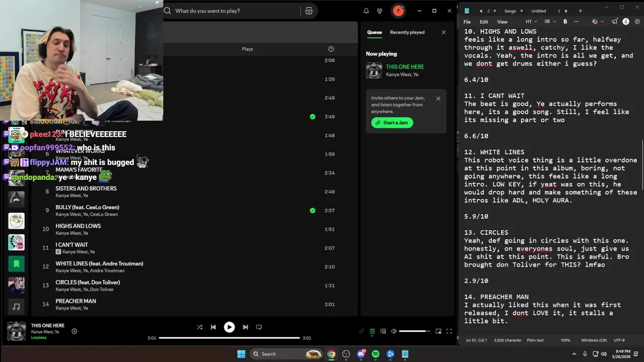Toggle saved checkmark on the 3:49 track
This screenshot has width=644, height=362.
coord(312,117)
